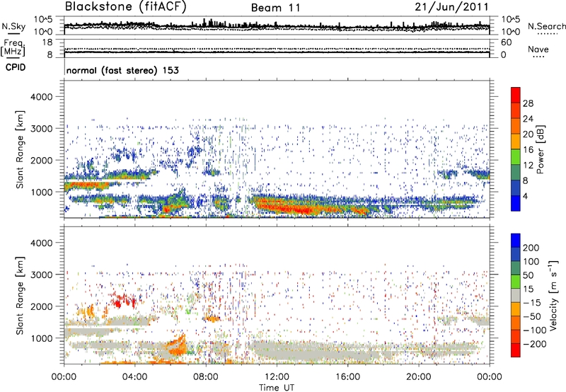Click the 'Slant Range [km]' label of velocity panel

[x=20, y=295]
